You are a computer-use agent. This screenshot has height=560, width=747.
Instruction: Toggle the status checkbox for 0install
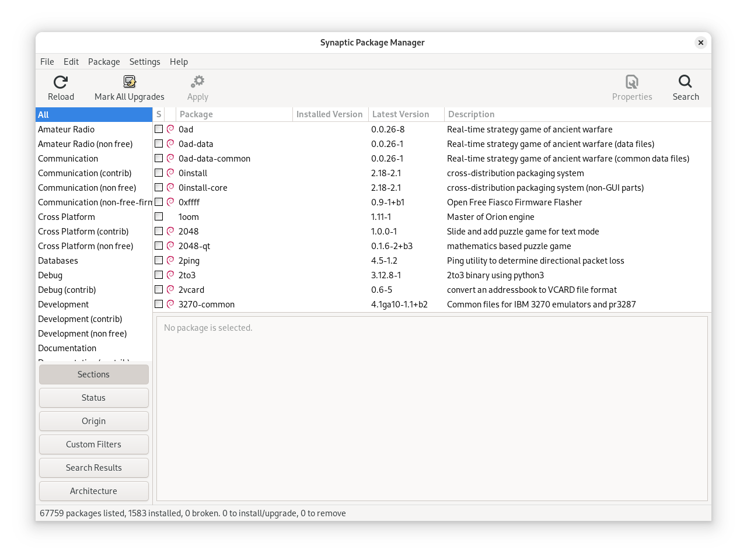pyautogui.click(x=159, y=173)
